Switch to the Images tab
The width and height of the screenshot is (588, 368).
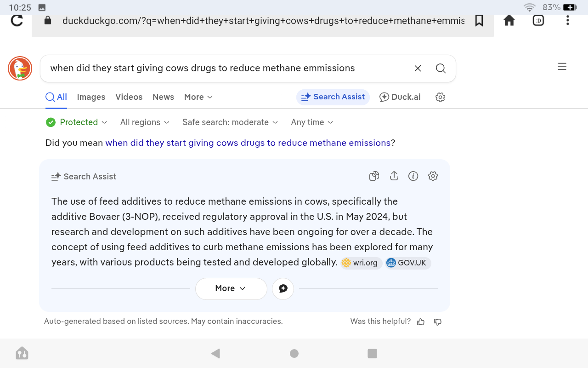91,97
